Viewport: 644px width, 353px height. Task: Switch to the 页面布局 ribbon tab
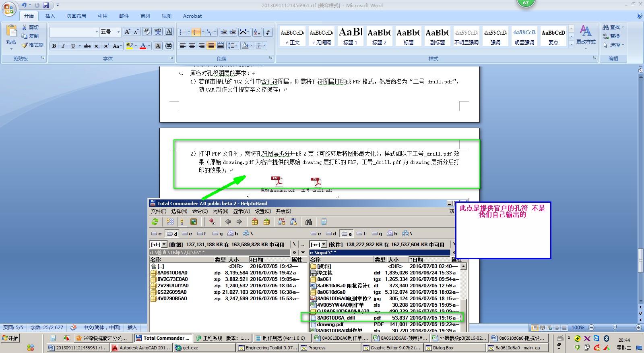click(x=76, y=16)
